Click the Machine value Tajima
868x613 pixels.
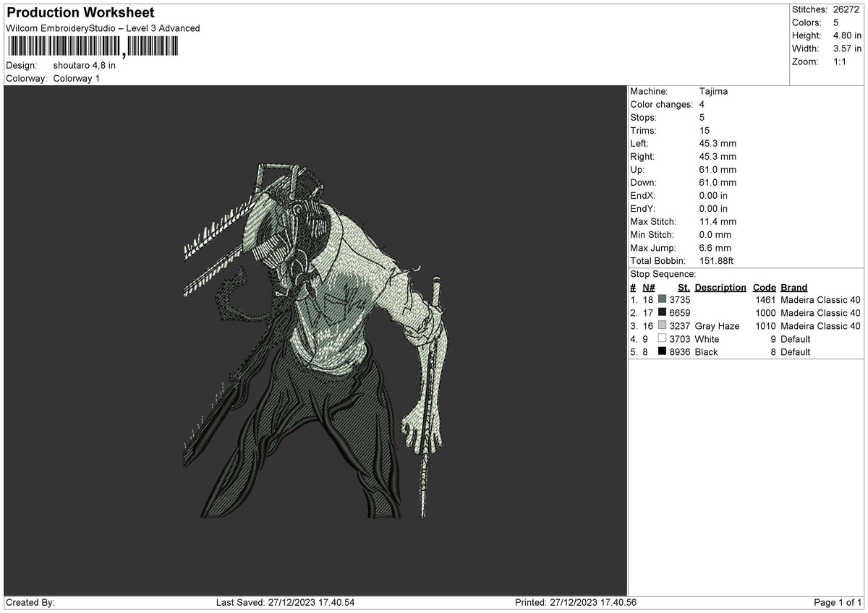714,92
